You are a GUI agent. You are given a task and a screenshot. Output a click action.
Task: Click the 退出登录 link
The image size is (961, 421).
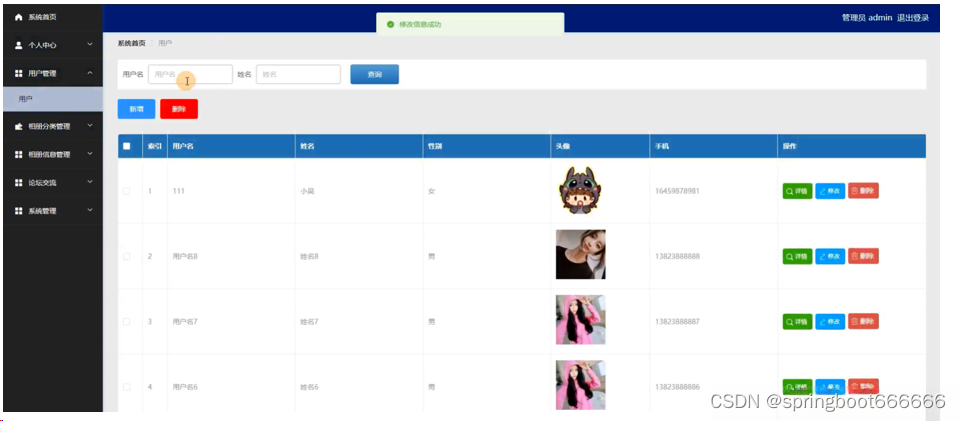pyautogui.click(x=913, y=18)
